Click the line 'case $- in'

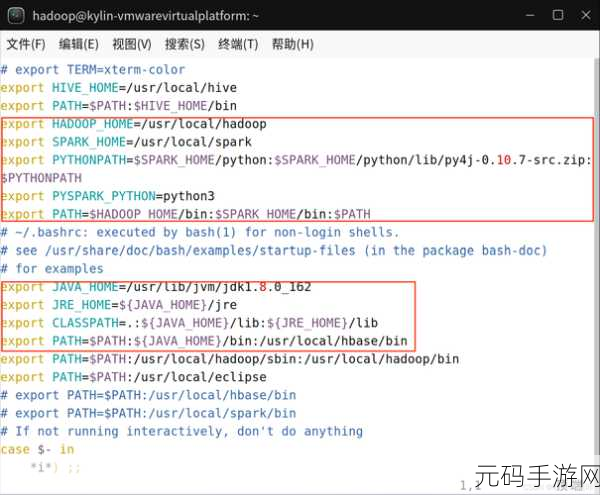(x=37, y=449)
